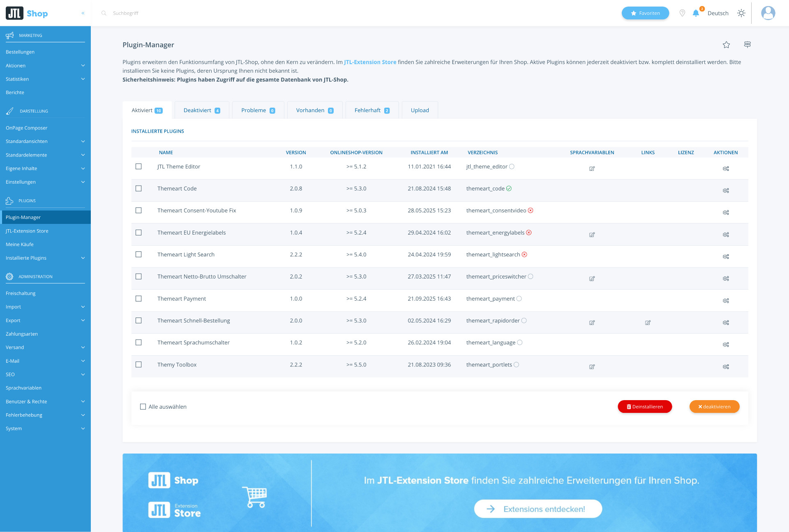
Task: Open the signpost navigation icon near the star
Action: (x=747, y=44)
